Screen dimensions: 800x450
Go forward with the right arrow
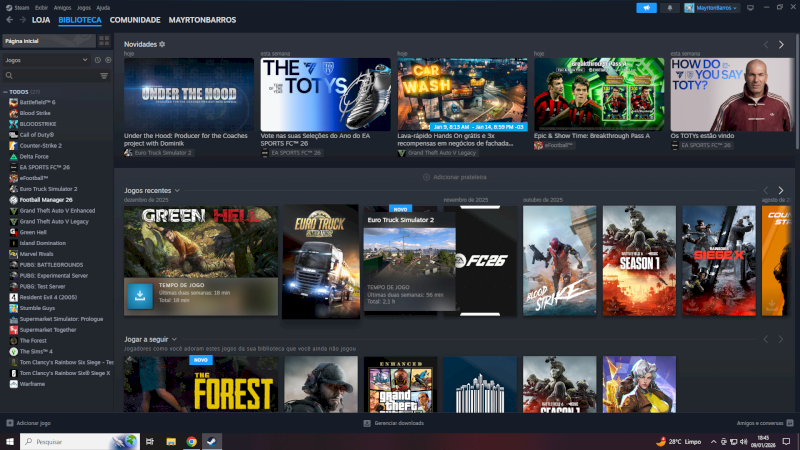click(22, 20)
